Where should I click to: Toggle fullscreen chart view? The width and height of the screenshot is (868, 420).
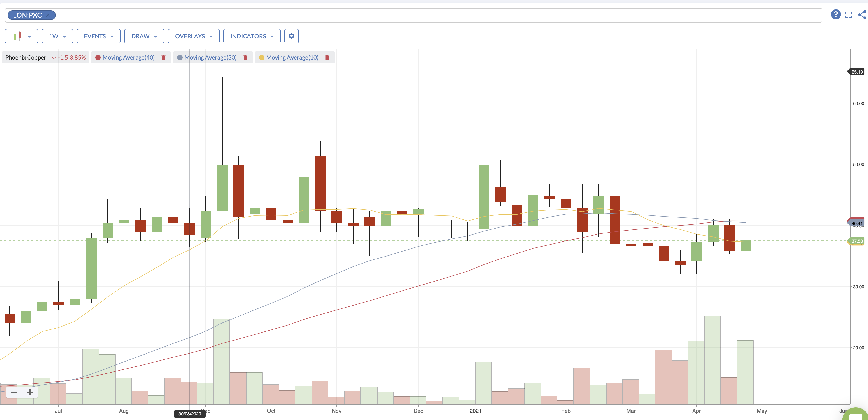coord(848,14)
